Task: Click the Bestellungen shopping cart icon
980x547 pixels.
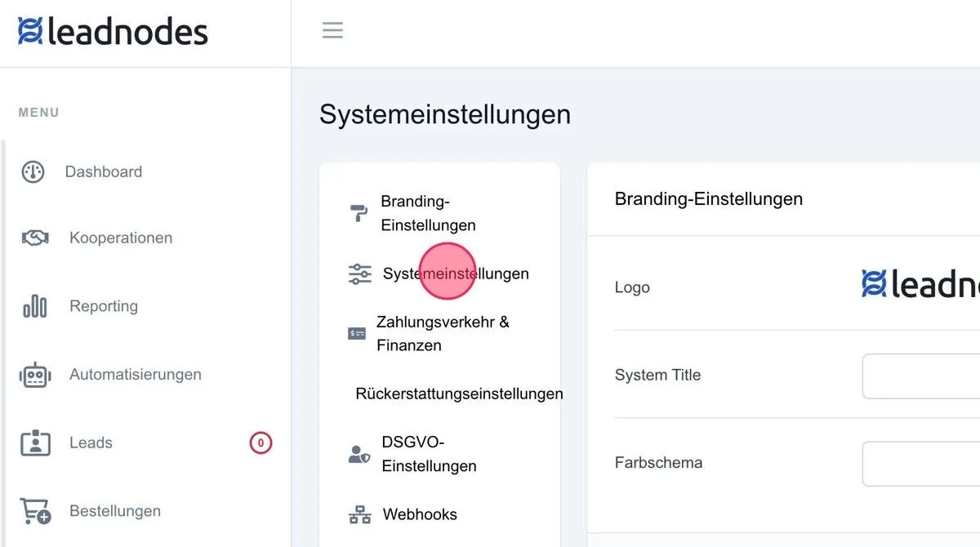Action: click(x=35, y=511)
